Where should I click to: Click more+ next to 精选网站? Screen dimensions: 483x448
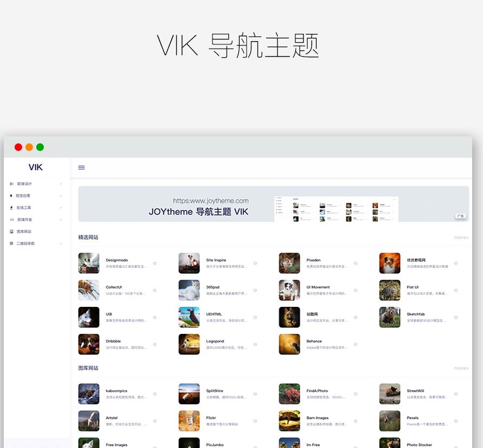[461, 238]
